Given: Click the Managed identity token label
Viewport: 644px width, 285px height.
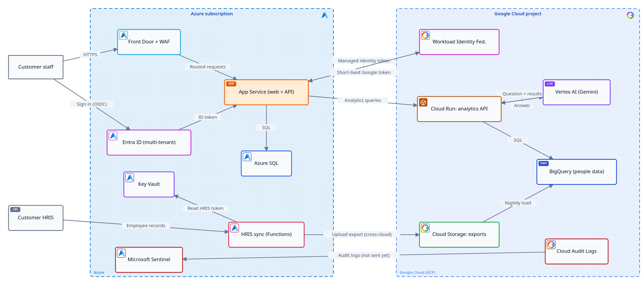Looking at the screenshot, I should 364,61.
